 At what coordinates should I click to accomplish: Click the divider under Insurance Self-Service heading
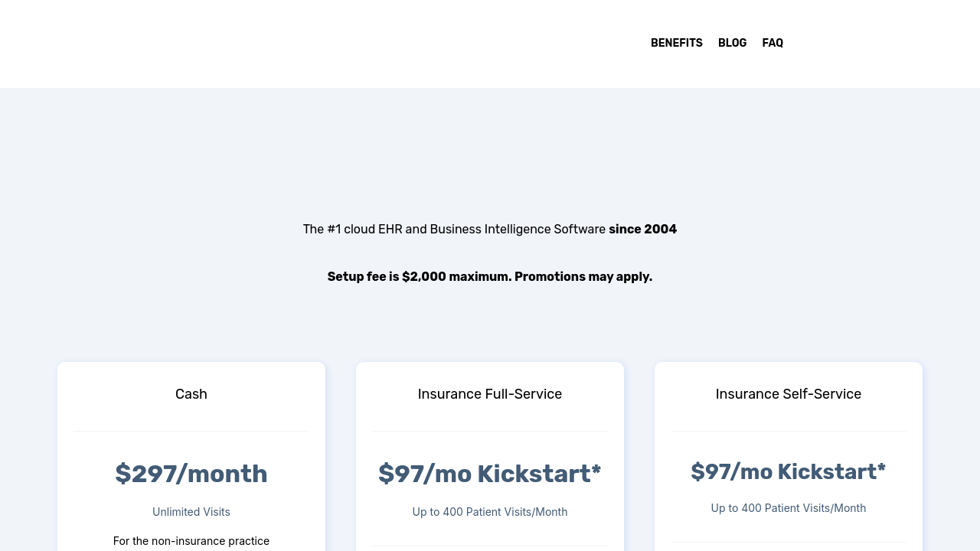(789, 431)
